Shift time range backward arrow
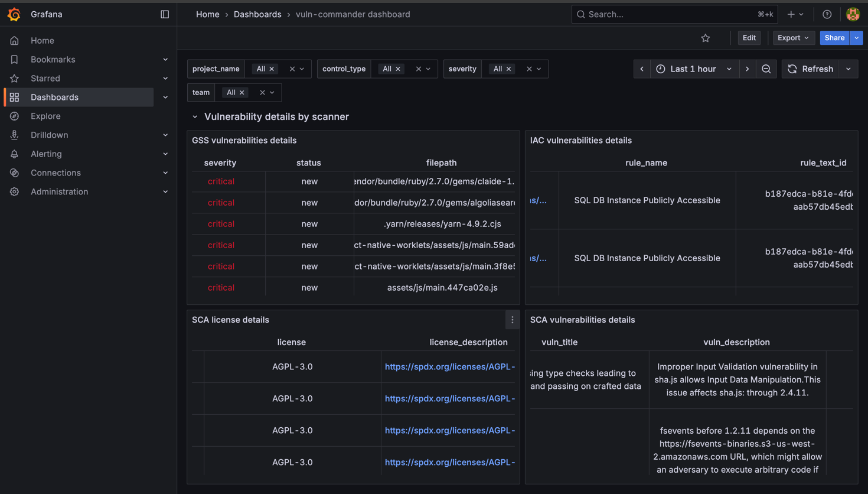The height and width of the screenshot is (494, 868). coord(642,69)
